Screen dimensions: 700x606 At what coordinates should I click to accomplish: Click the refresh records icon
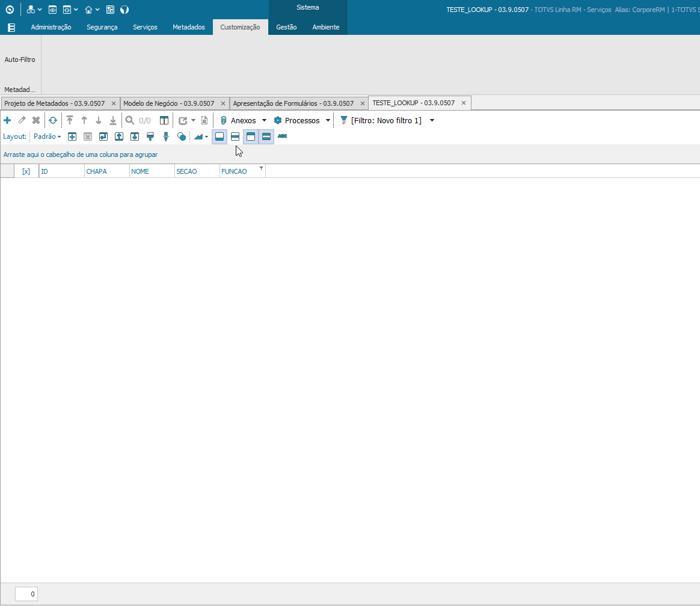[x=53, y=120]
